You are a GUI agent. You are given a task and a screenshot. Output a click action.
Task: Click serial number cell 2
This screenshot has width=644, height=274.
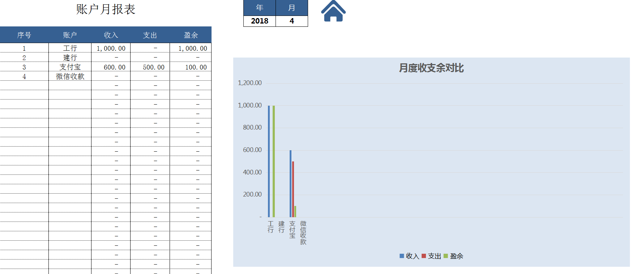tap(24, 58)
